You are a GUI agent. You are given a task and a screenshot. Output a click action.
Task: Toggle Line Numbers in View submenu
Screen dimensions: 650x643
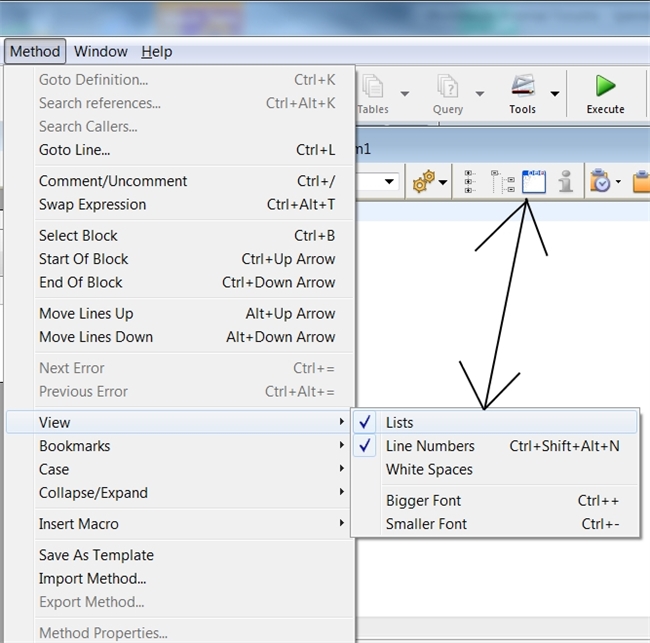point(430,446)
